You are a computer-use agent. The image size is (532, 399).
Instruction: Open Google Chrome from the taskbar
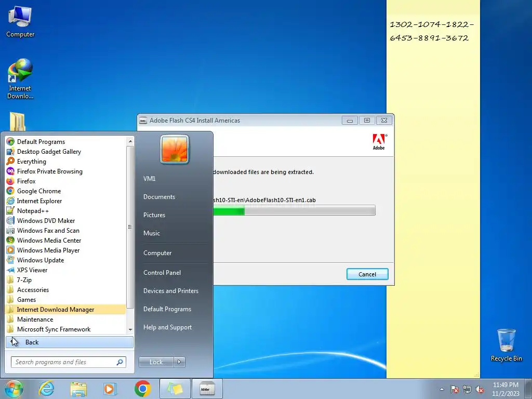(x=142, y=389)
